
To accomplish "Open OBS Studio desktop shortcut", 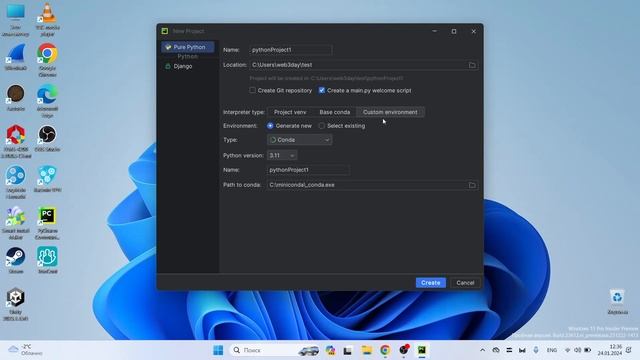I will (x=47, y=139).
